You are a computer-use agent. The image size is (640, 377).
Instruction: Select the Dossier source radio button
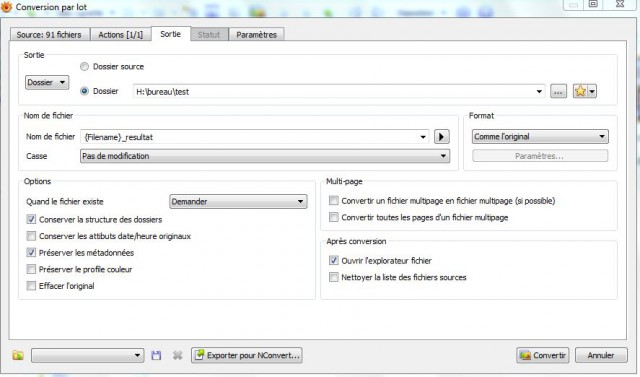pos(84,67)
